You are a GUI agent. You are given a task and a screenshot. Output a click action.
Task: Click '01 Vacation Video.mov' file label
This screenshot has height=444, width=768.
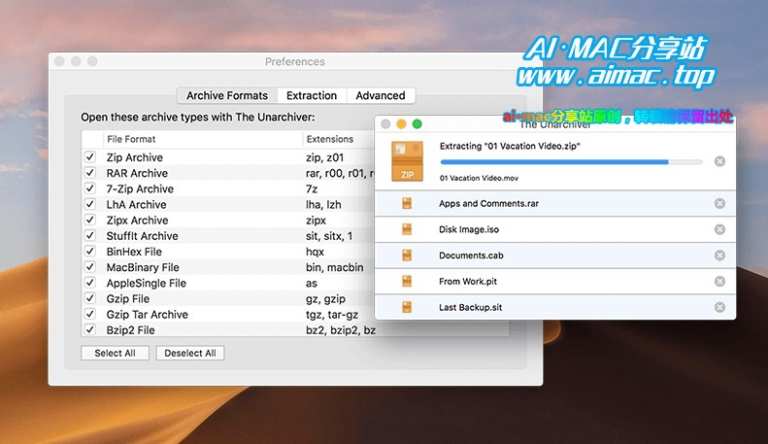[x=479, y=178]
